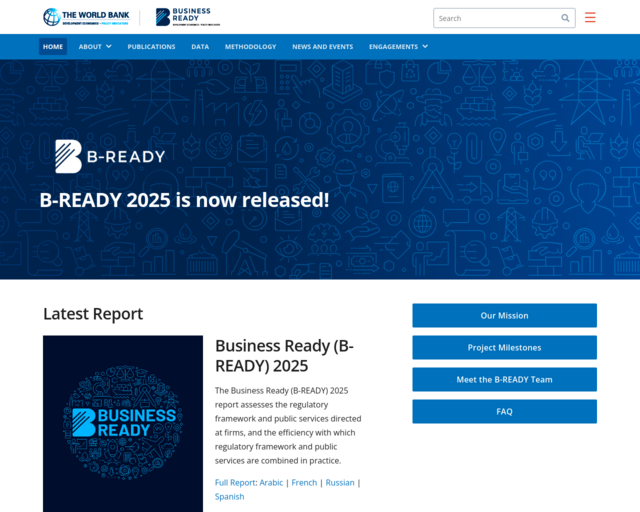The width and height of the screenshot is (640, 512).
Task: Click the FAQ button
Action: click(504, 412)
